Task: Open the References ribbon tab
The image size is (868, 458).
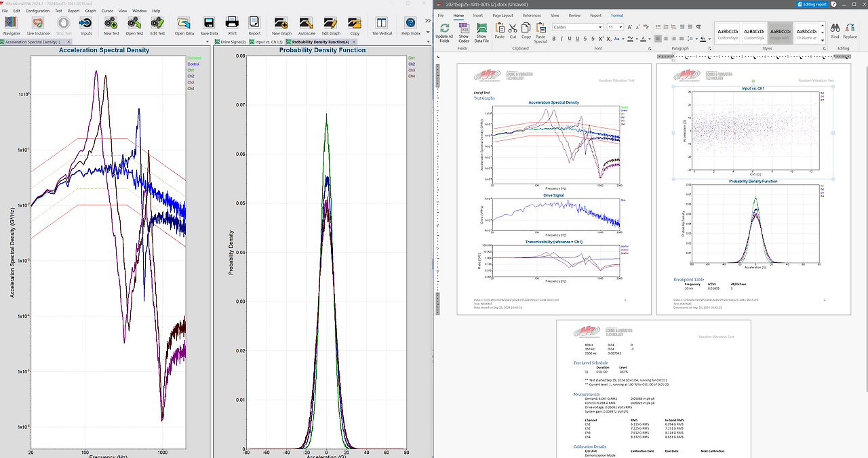Action: tap(532, 15)
